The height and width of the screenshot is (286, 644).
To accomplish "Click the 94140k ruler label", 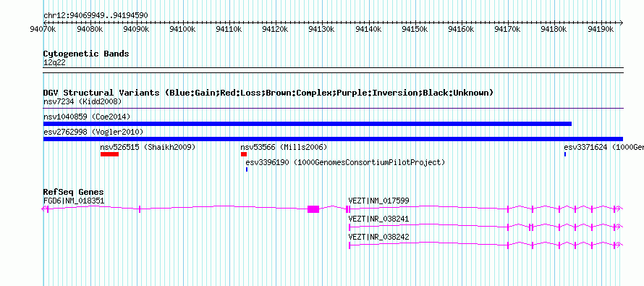I will pyautogui.click(x=368, y=29).
